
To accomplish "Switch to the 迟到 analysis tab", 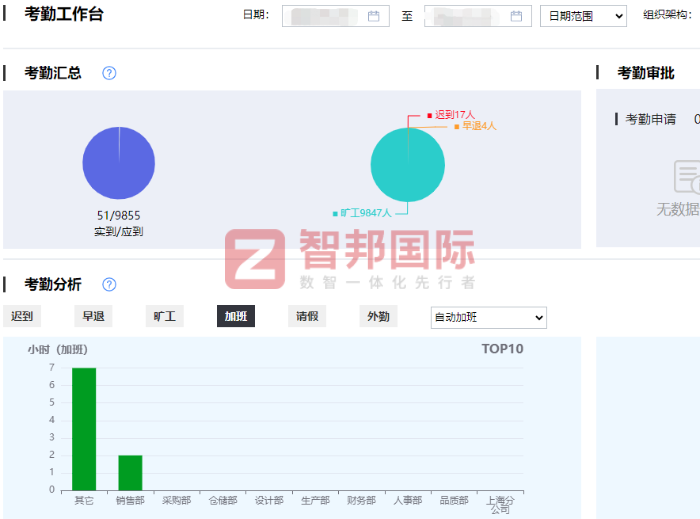I will [22, 317].
